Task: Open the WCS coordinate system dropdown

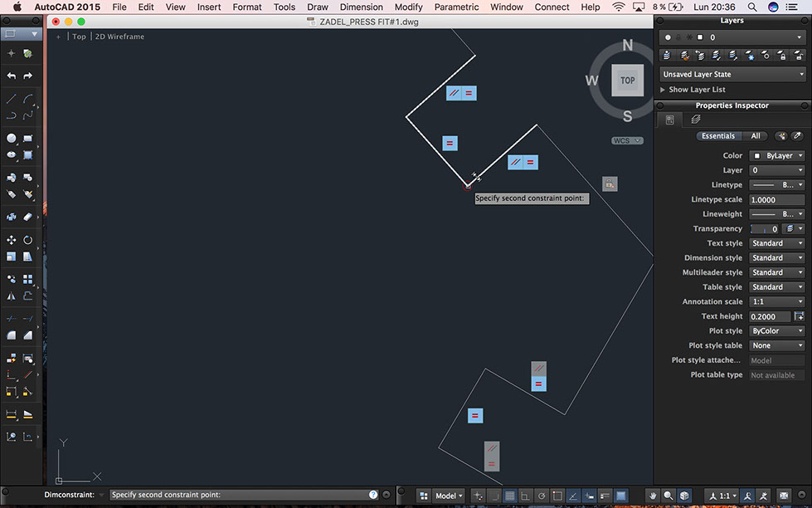Action: [627, 140]
